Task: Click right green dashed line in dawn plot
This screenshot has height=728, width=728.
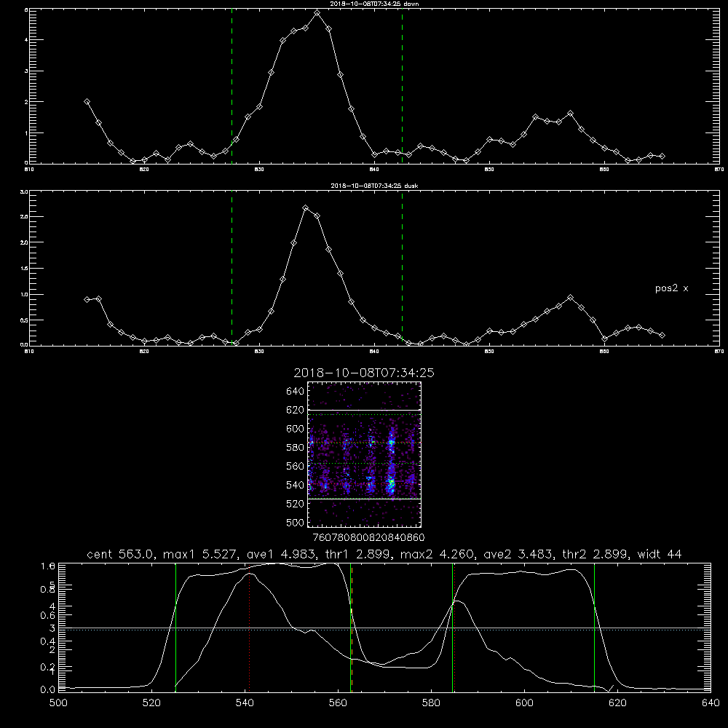Action: pos(402,86)
